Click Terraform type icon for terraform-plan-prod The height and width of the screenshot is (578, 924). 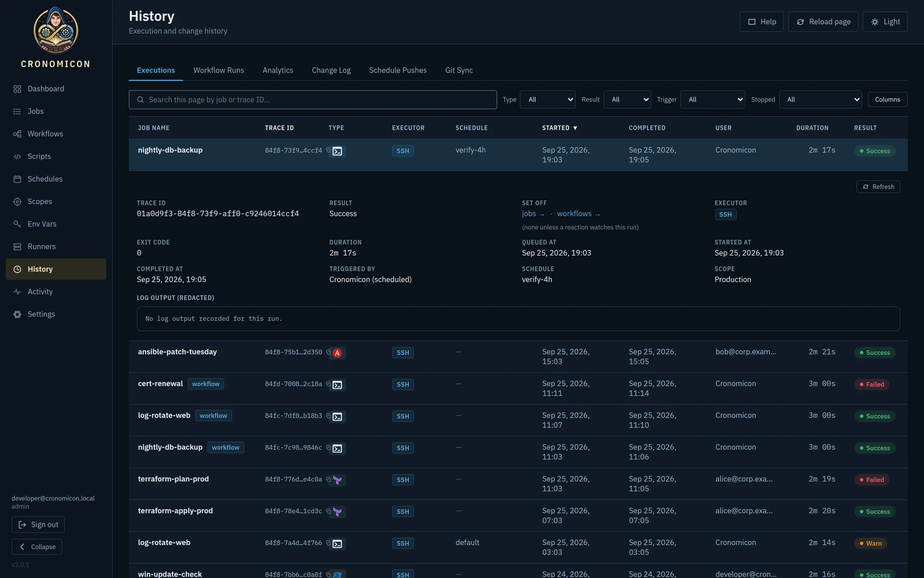337,480
